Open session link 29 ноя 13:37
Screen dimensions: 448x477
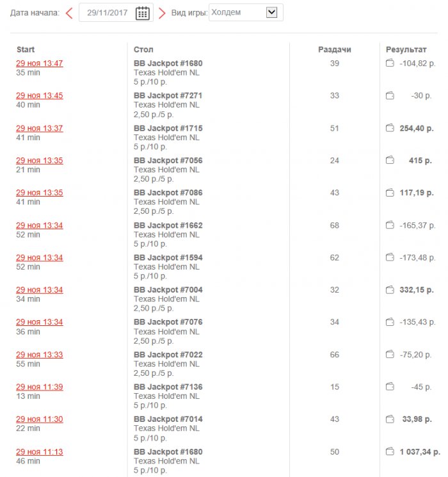[40, 128]
